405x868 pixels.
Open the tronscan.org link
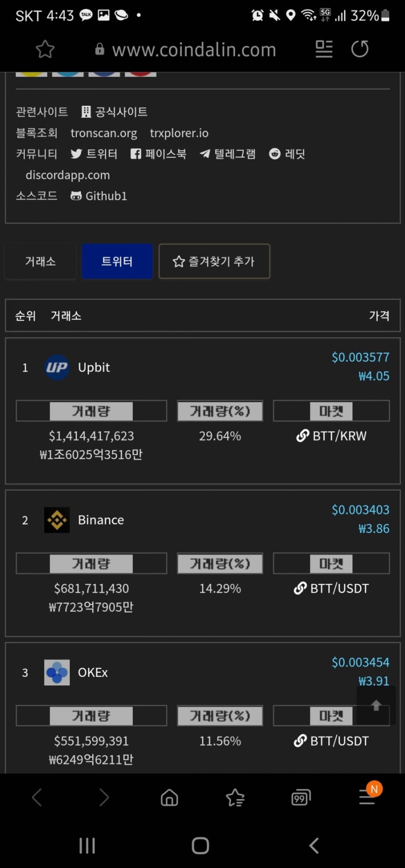pyautogui.click(x=104, y=133)
